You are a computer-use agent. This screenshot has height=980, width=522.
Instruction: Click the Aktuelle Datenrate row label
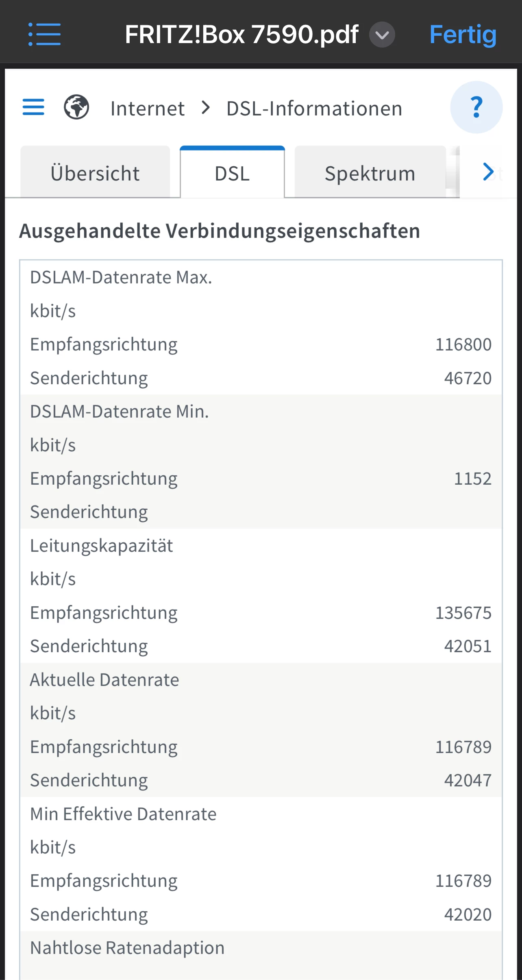pyautogui.click(x=104, y=680)
